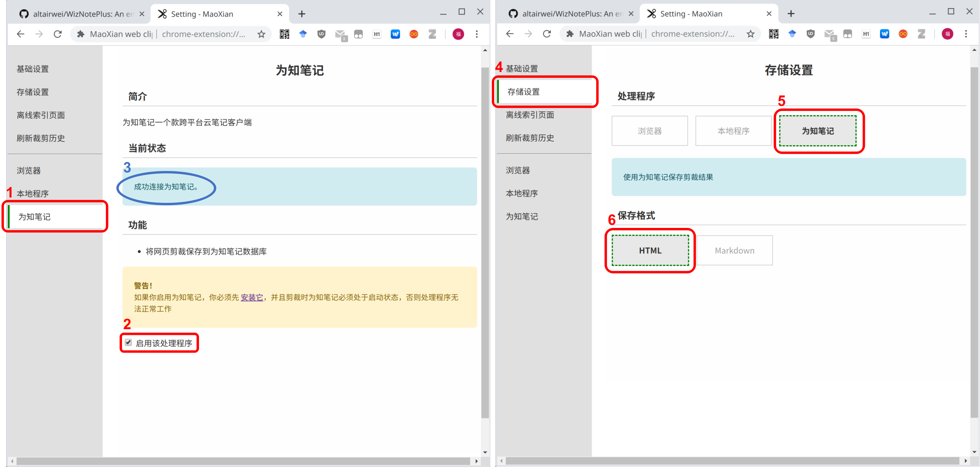
Task: Follow the 安装它 install link
Action: coord(252,297)
